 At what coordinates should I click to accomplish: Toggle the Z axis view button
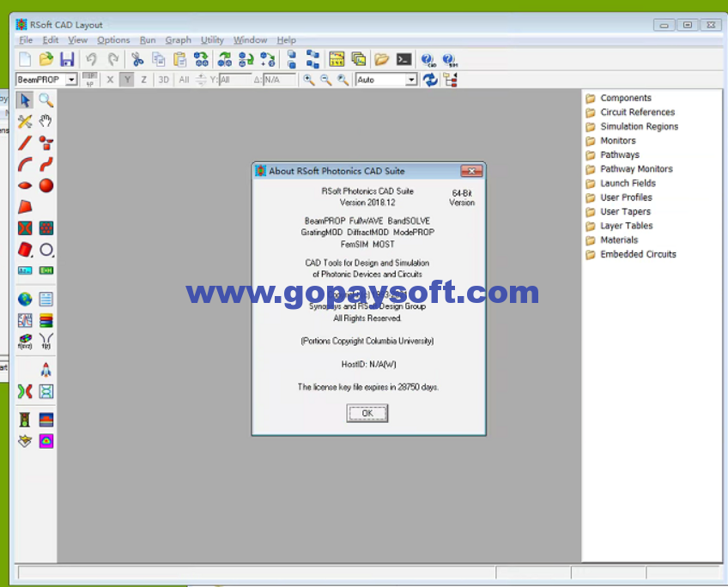(144, 80)
